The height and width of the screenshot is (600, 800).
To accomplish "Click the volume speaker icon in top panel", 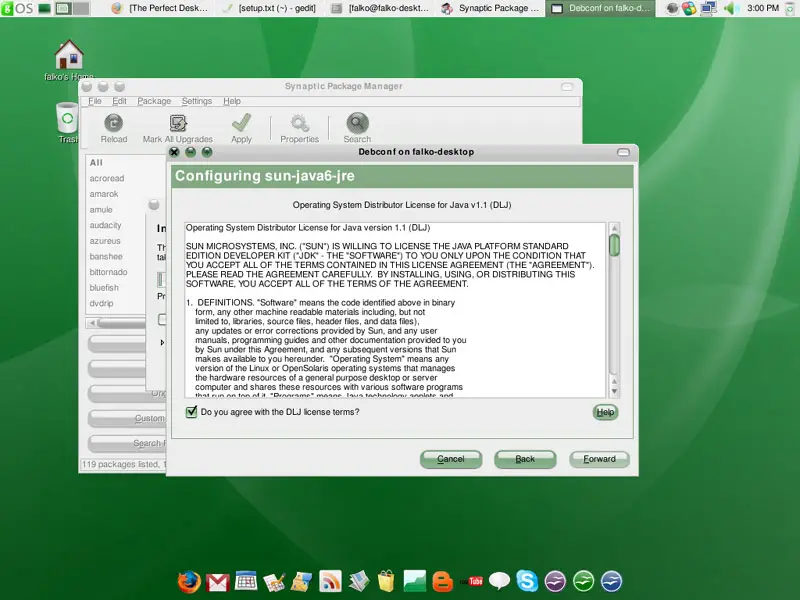I will pyautogui.click(x=730, y=8).
